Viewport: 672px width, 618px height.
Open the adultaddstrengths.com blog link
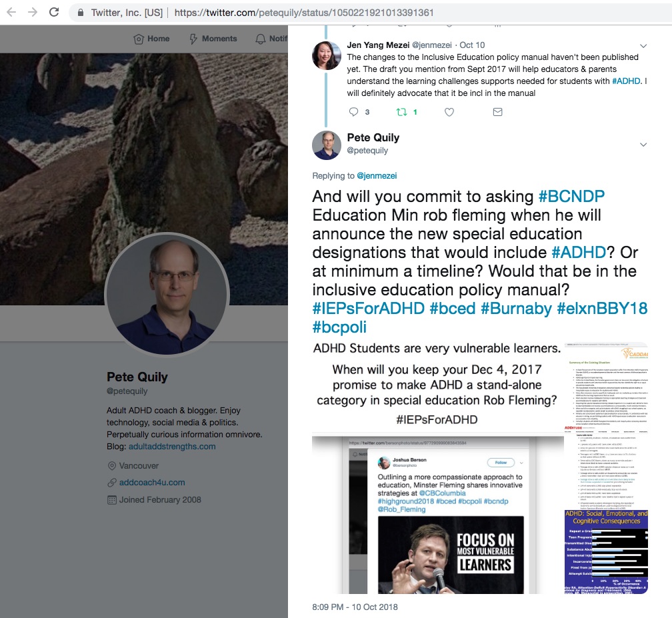[x=172, y=446]
